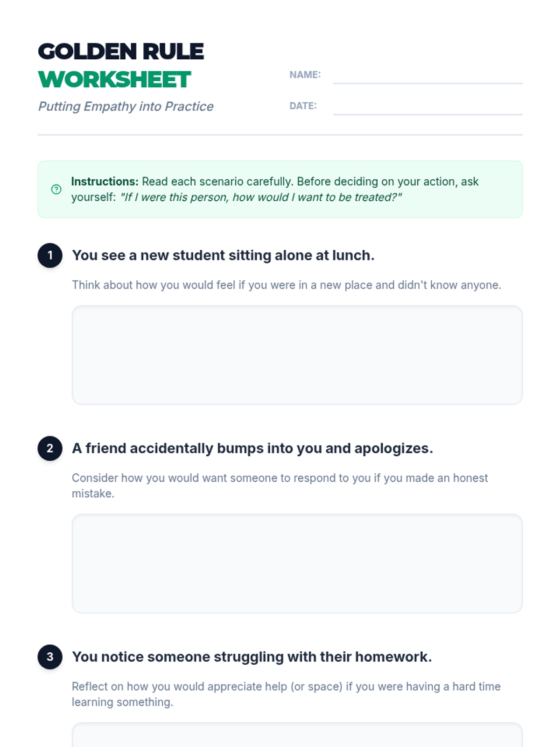
Task: Select heading about friend bumping into you
Action: 252,448
